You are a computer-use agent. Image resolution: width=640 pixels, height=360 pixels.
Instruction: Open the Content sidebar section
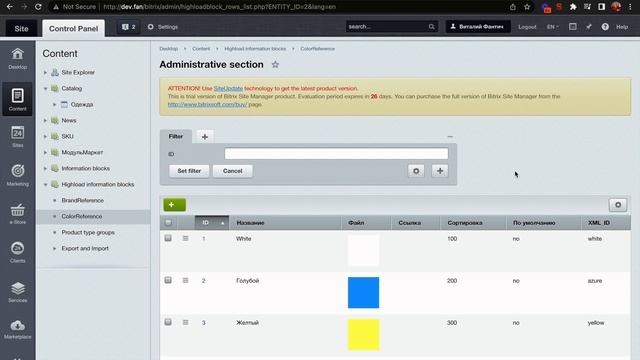[x=18, y=99]
